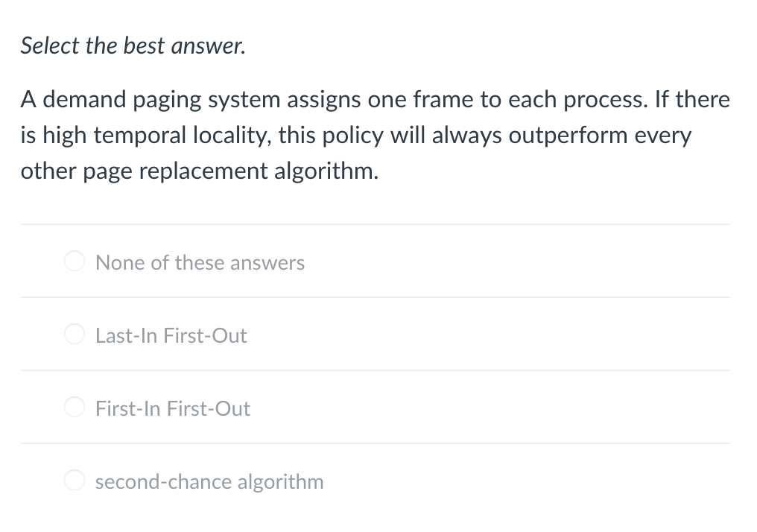The image size is (757, 532).
Task: Click the First-In First-Out label
Action: tap(173, 408)
